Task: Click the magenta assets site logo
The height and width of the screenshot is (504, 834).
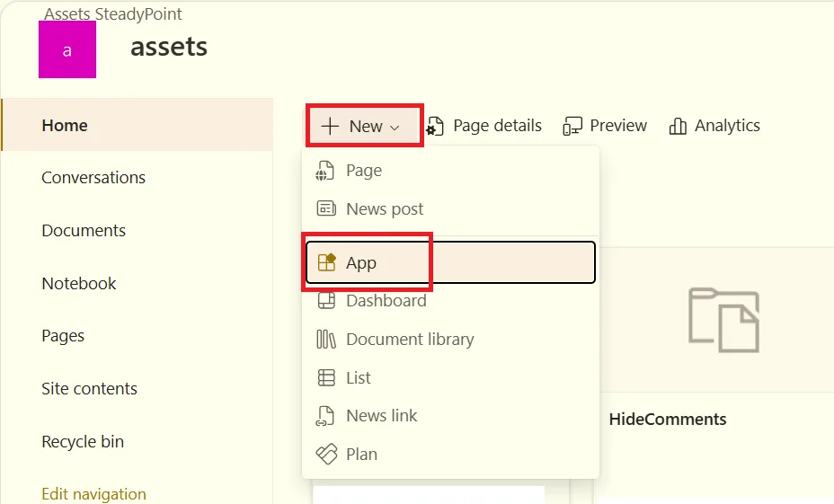Action: [67, 49]
